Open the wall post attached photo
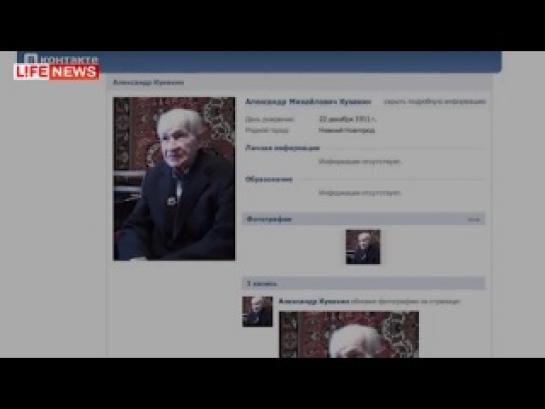Image resolution: width=545 pixels, height=409 pixels. 349,334
